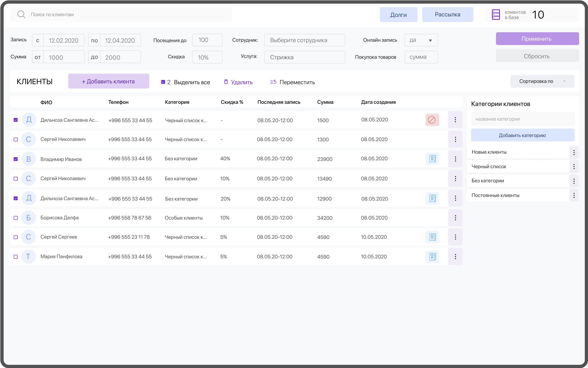Click the Б avatar of Борисова Делфа

(x=29, y=218)
